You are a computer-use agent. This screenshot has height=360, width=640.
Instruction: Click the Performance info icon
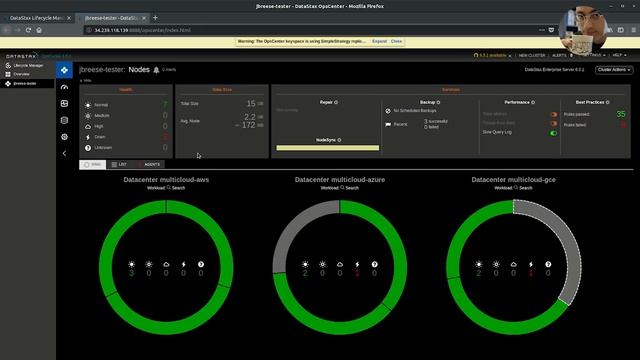(x=533, y=102)
